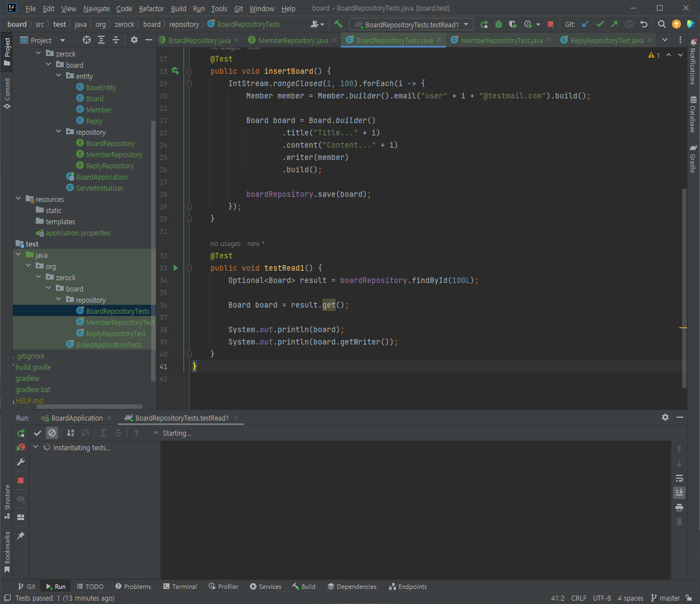Switch to the ReplyRepositoryTest.java editor tab
The height and width of the screenshot is (604, 700).
tap(606, 40)
